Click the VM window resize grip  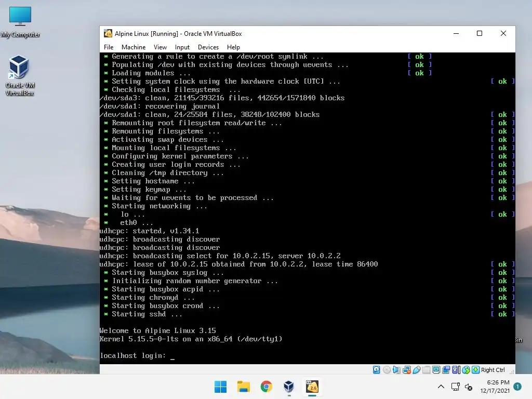pos(512,371)
